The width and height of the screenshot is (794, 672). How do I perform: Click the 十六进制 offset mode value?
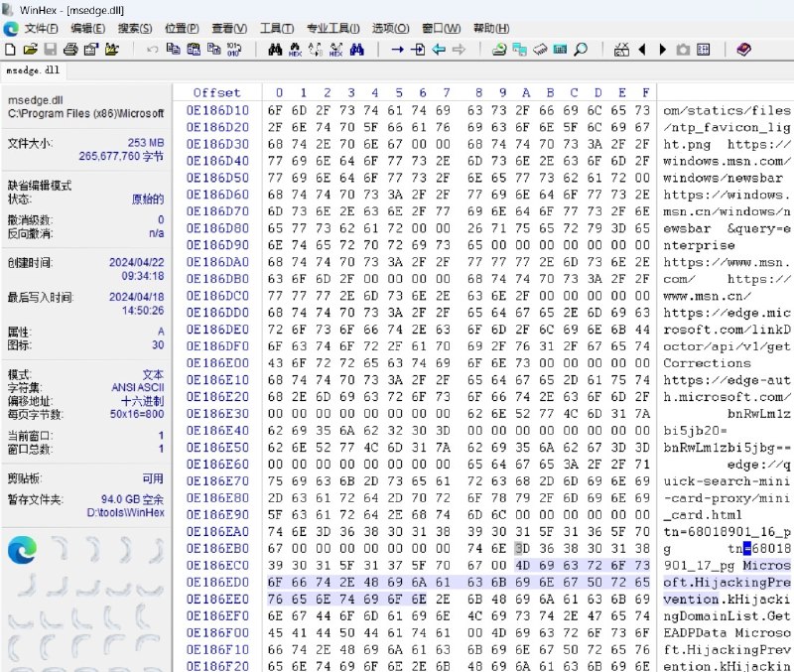(143, 401)
